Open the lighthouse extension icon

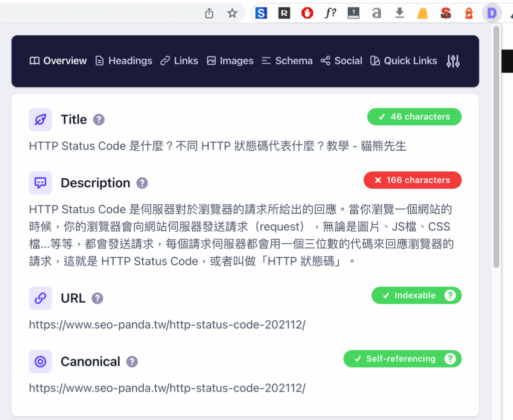[469, 13]
